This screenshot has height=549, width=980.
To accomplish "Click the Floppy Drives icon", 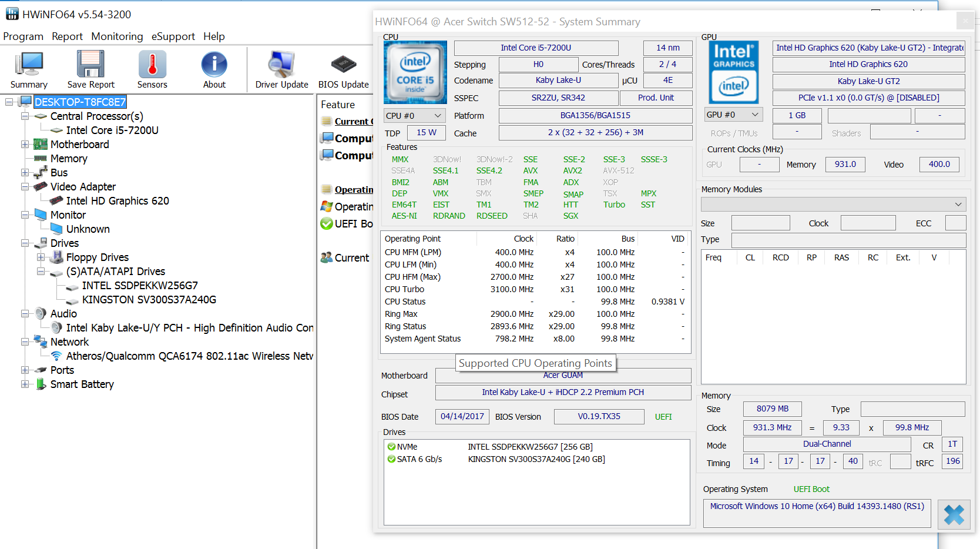I will [56, 257].
